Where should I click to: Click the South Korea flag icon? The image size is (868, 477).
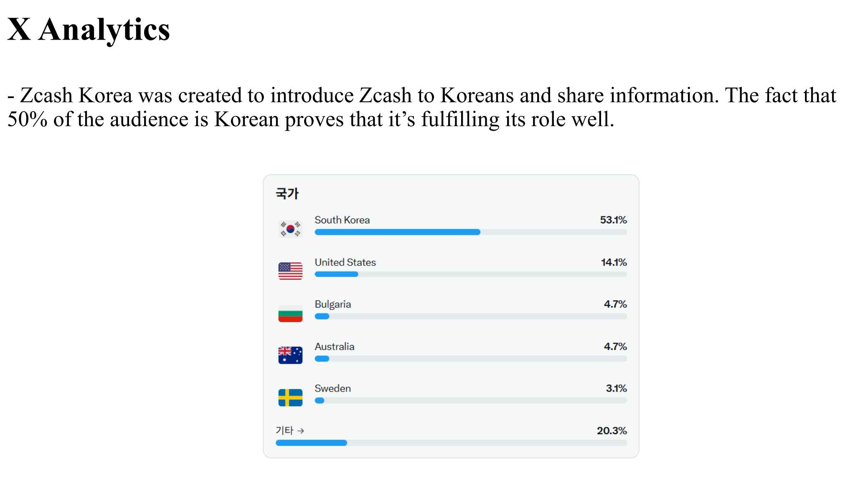point(290,229)
